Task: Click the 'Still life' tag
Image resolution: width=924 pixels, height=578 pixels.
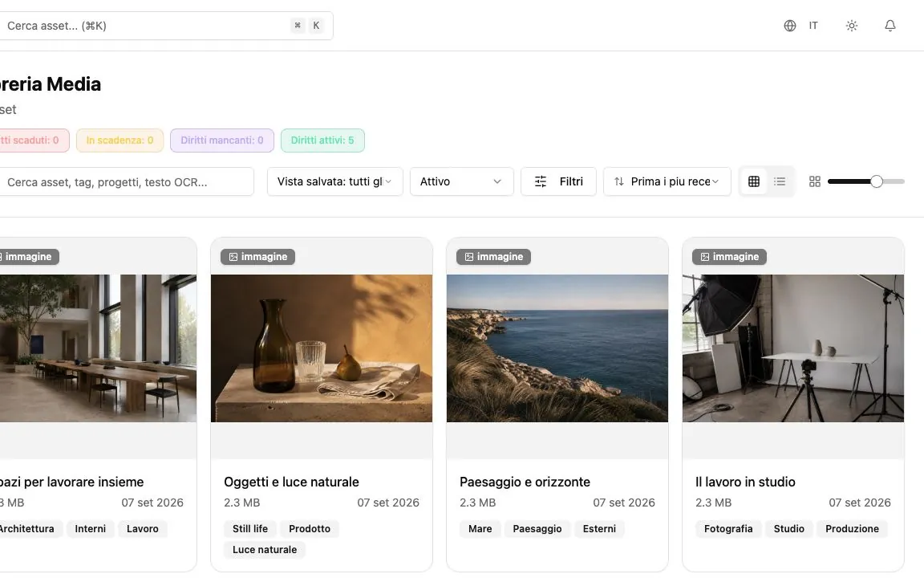Action: click(x=250, y=528)
